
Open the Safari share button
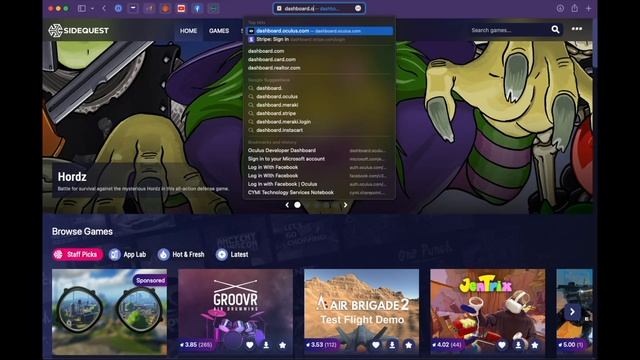pyautogui.click(x=574, y=8)
